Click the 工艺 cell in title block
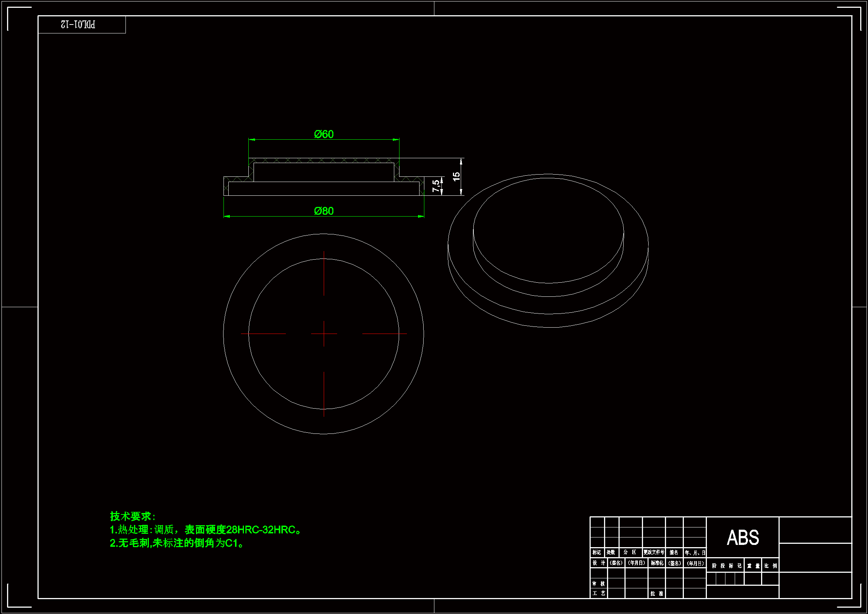The height and width of the screenshot is (614, 868). pos(598,593)
